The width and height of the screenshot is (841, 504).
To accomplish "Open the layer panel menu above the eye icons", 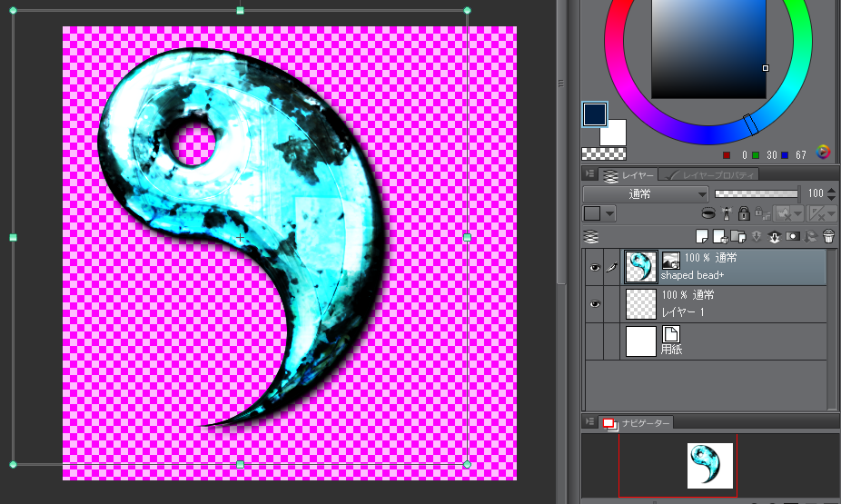I will point(590,236).
